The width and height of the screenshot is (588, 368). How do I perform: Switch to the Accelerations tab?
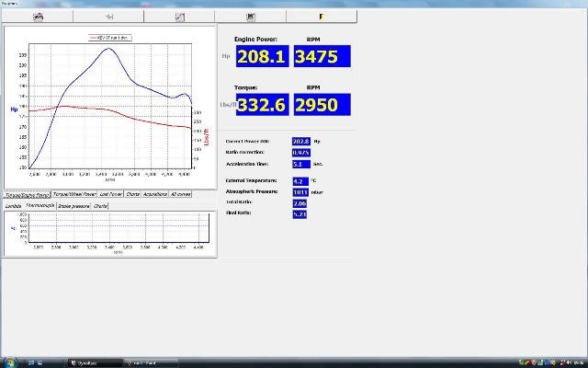155,194
